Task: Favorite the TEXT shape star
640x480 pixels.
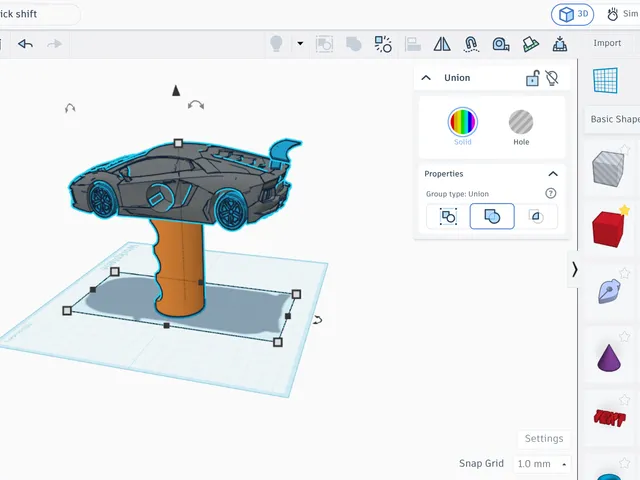Action: pyautogui.click(x=624, y=400)
